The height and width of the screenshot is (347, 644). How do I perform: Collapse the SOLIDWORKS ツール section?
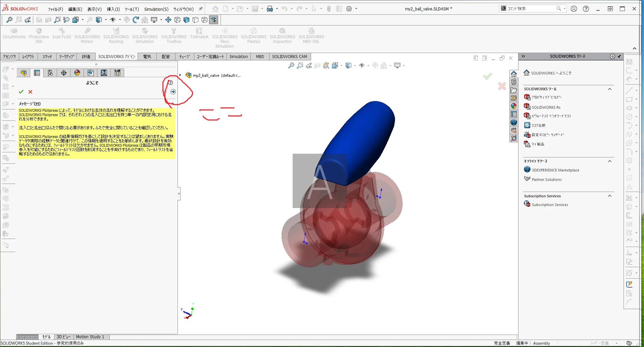pyautogui.click(x=610, y=89)
